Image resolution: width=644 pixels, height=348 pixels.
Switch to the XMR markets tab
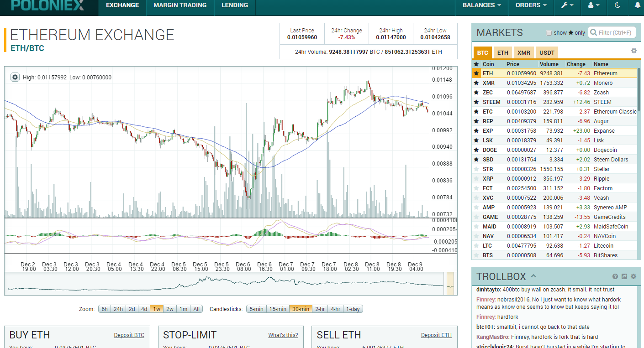point(524,52)
